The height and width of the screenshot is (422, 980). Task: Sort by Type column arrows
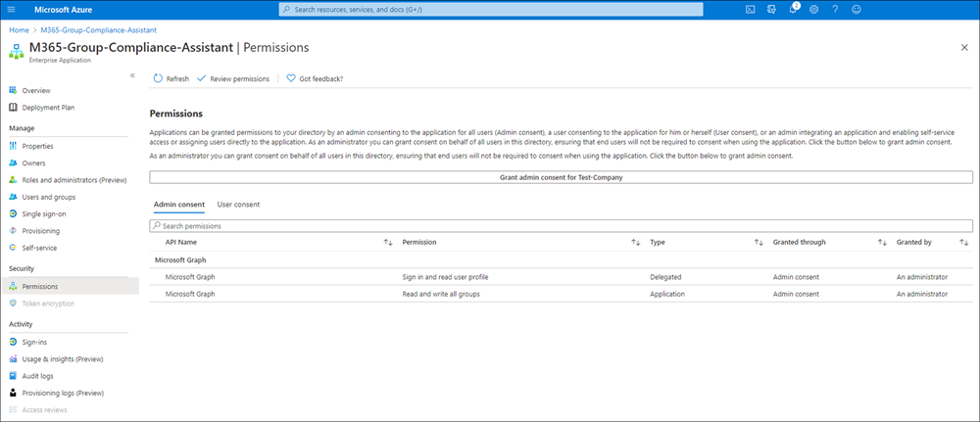(x=759, y=242)
